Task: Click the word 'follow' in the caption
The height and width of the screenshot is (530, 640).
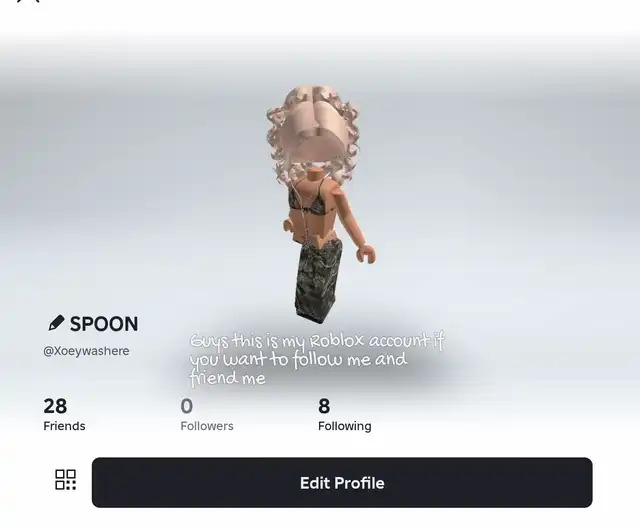Action: tap(318, 359)
